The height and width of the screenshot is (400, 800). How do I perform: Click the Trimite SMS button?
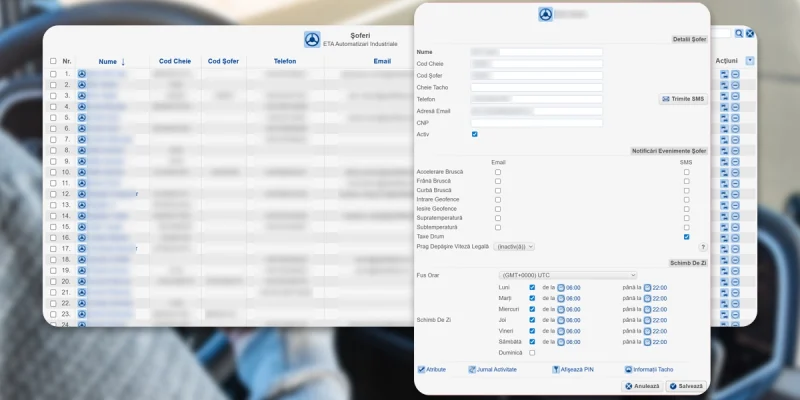coord(683,99)
